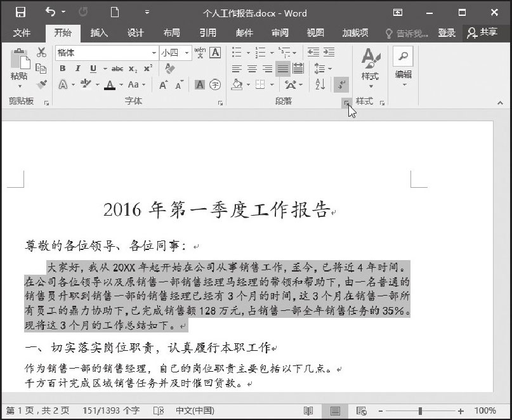
Task: Clear all formatting with the eraser icon
Action: pos(170,69)
